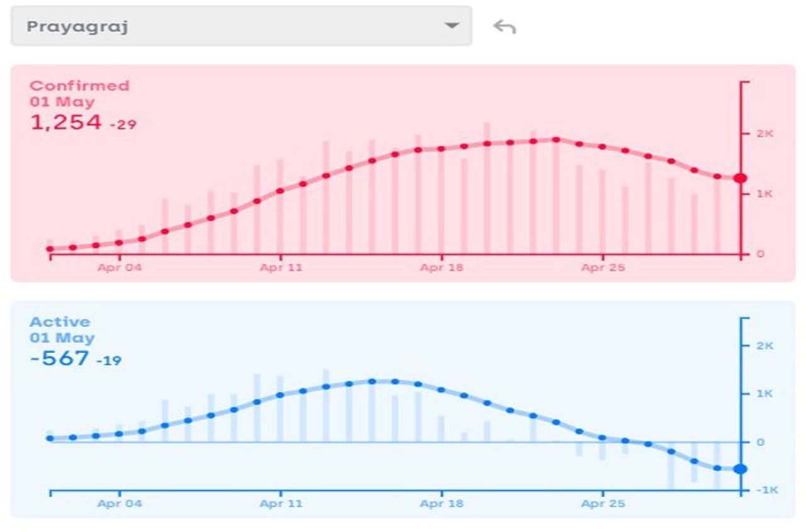Click the Active chart title

pos(60,322)
